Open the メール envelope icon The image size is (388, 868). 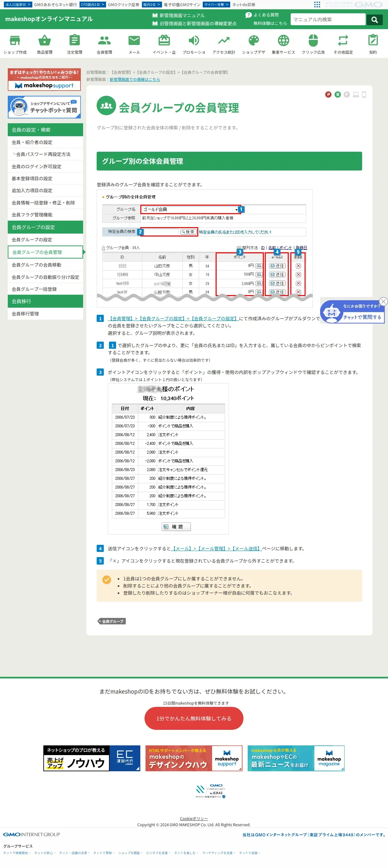click(134, 40)
